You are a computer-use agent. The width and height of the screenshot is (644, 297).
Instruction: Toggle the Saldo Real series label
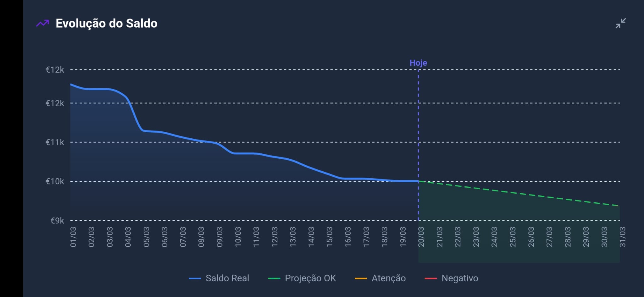click(227, 278)
